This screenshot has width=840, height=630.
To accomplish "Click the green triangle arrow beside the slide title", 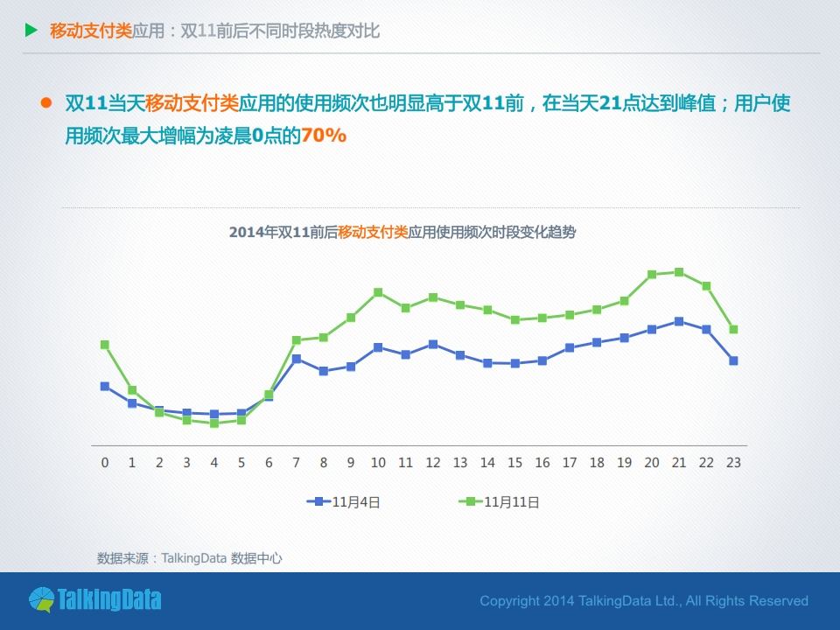I will [31, 31].
